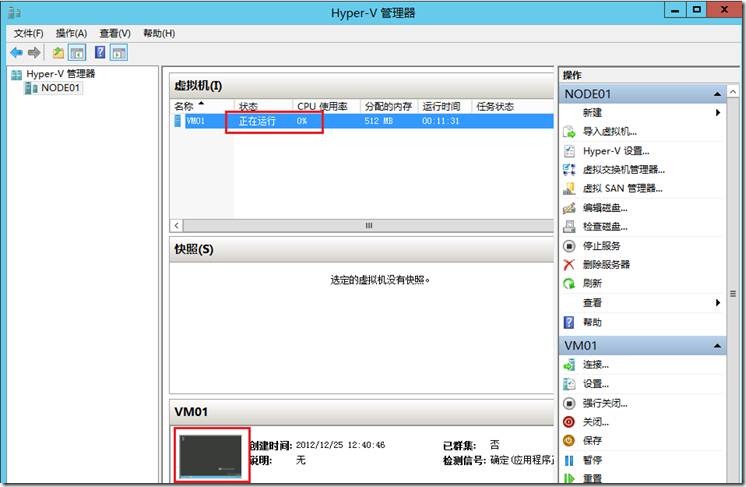Image resolution: width=746 pixels, height=487 pixels.
Task: Click 创建时间 value 2012/12/25 12:40:46
Action: coord(340,445)
